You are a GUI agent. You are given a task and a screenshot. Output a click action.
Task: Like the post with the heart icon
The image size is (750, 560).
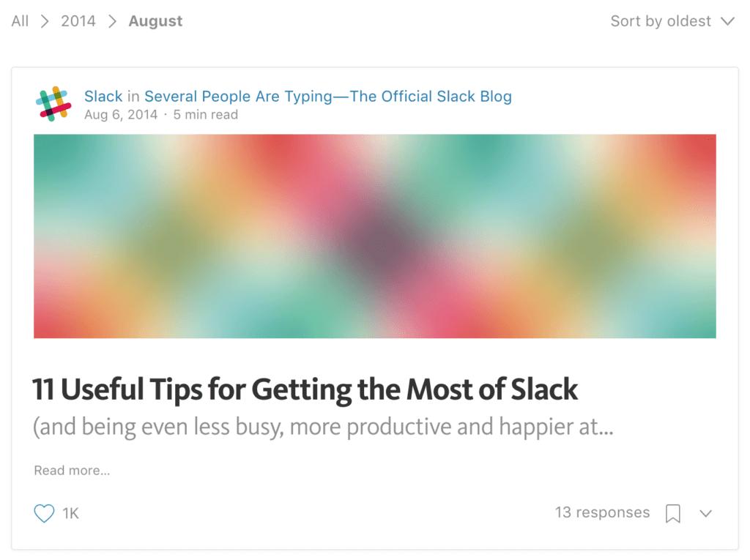pos(44,513)
